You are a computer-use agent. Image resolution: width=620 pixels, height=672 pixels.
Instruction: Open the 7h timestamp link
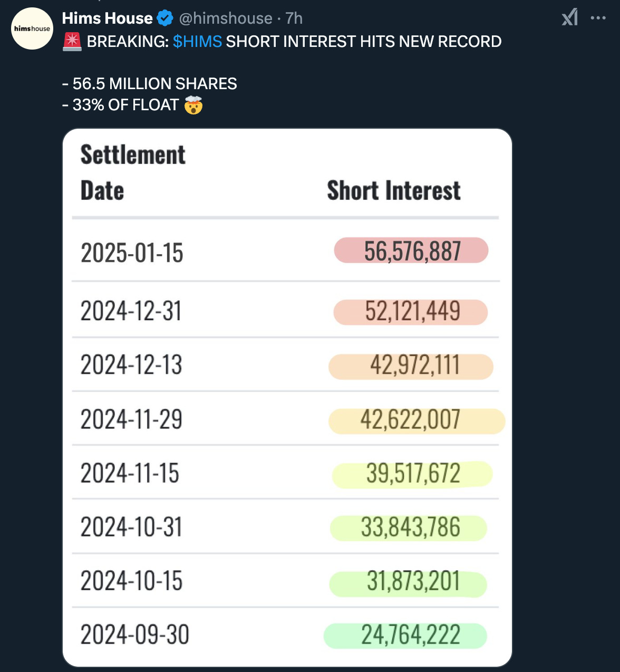[294, 18]
